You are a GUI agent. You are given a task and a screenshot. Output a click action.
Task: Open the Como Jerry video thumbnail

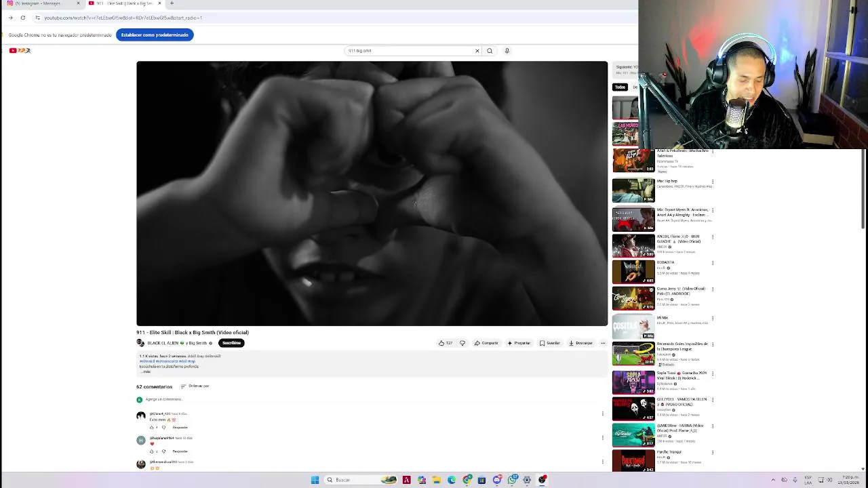point(633,298)
